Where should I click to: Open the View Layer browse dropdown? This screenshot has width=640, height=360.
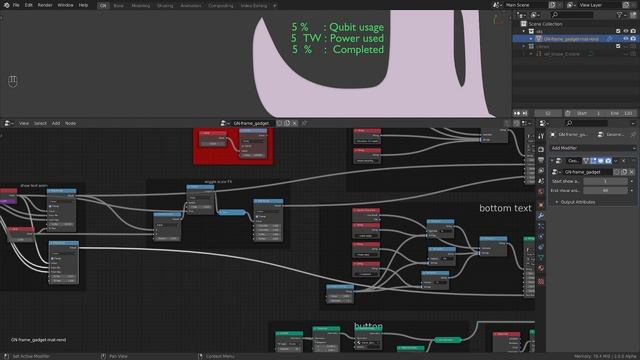(x=571, y=5)
